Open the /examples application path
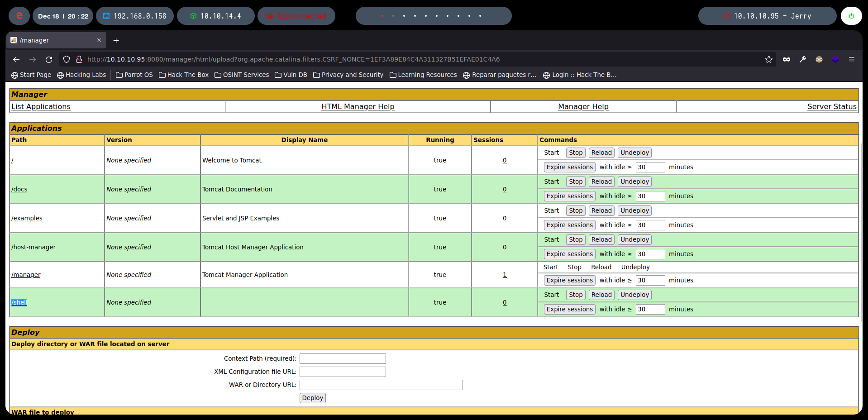 [27, 218]
